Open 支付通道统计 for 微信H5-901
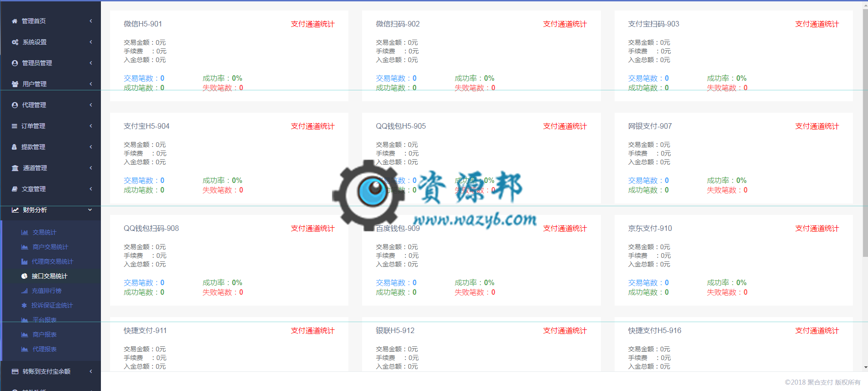 (x=313, y=24)
